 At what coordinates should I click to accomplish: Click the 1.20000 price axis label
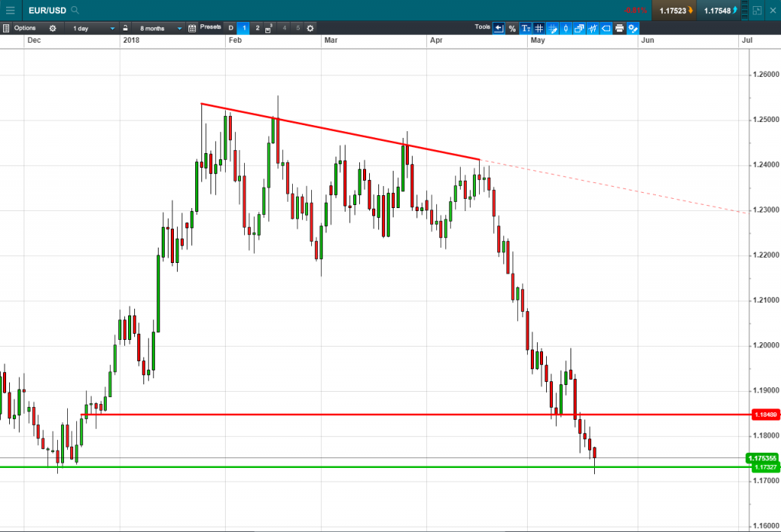(766, 345)
